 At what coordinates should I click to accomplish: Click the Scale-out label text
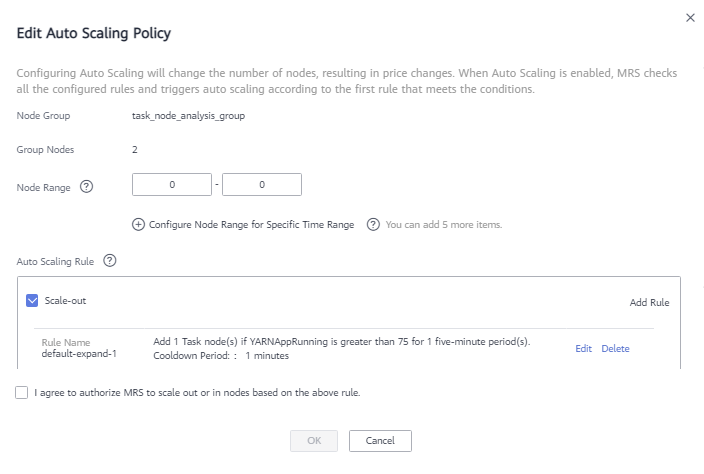click(x=65, y=301)
